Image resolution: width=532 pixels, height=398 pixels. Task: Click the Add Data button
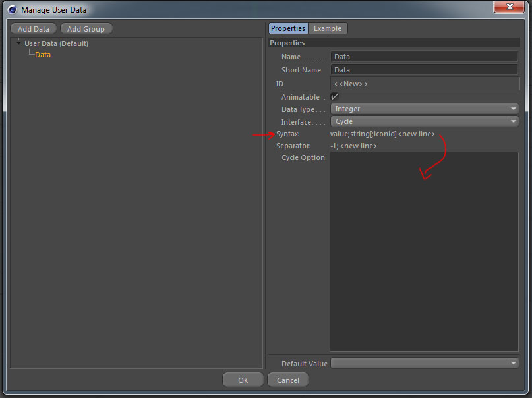[33, 29]
